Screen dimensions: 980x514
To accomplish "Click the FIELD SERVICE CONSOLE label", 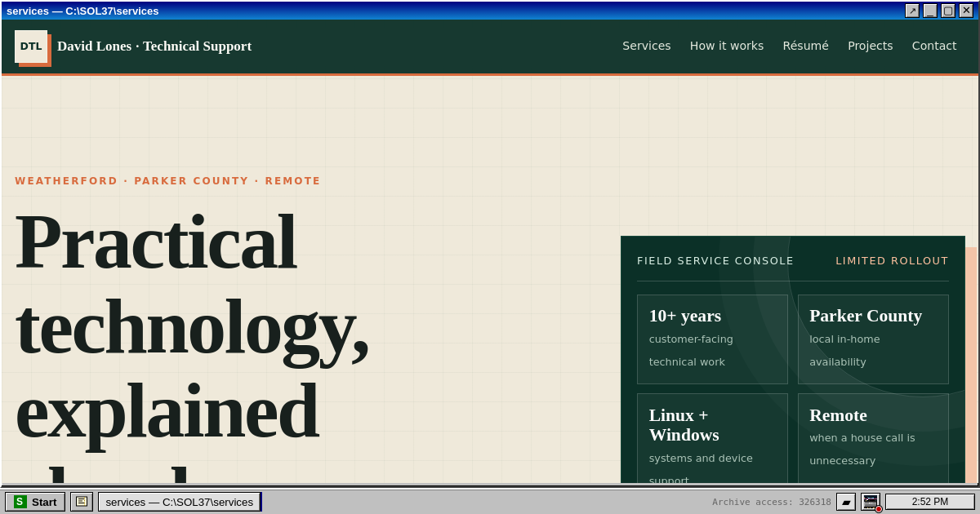I will 715,261.
